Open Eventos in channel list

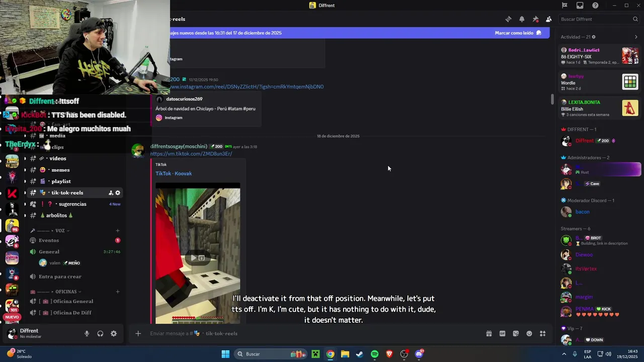point(74,240)
